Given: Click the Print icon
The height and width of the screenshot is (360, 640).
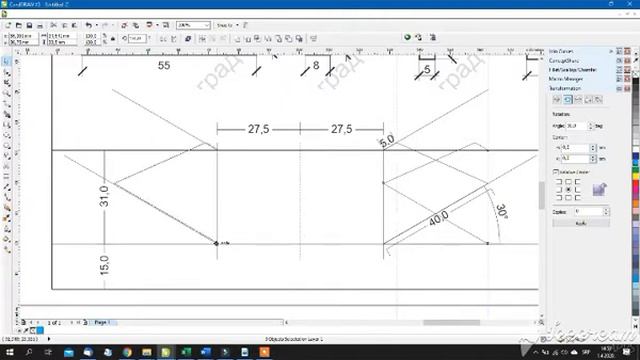Looking at the screenshot, I should click(x=40, y=25).
